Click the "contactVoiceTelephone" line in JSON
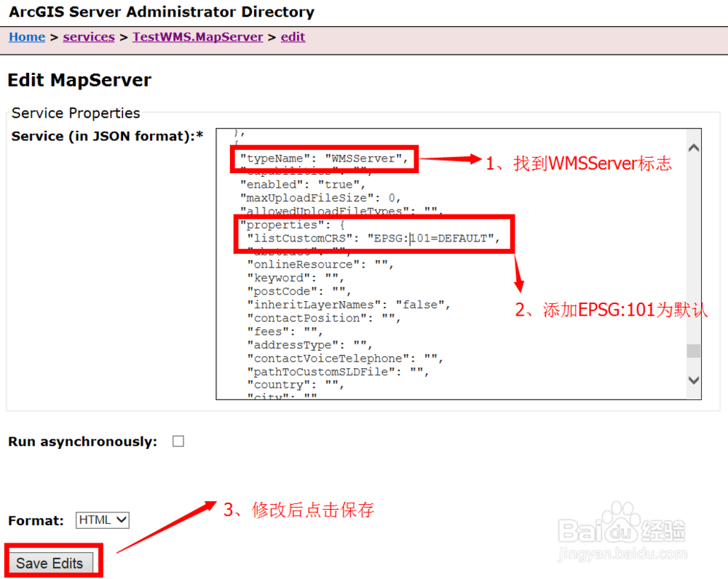 click(x=345, y=359)
